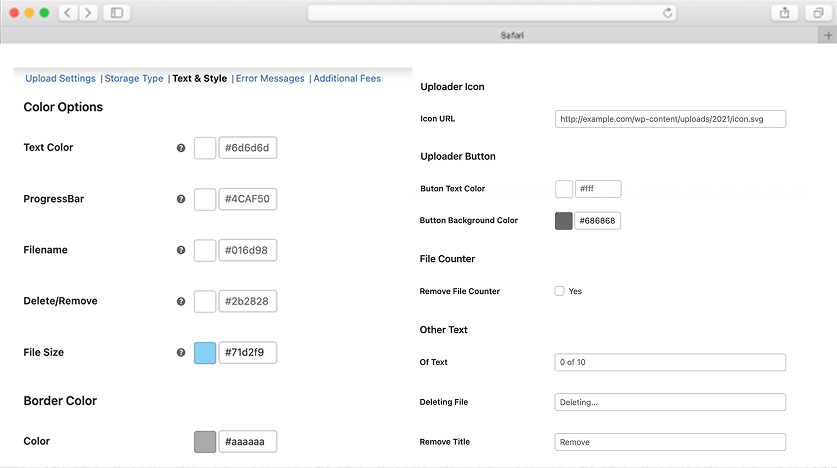Click the File Counter heading
This screenshot has width=837, height=468.
(447, 259)
